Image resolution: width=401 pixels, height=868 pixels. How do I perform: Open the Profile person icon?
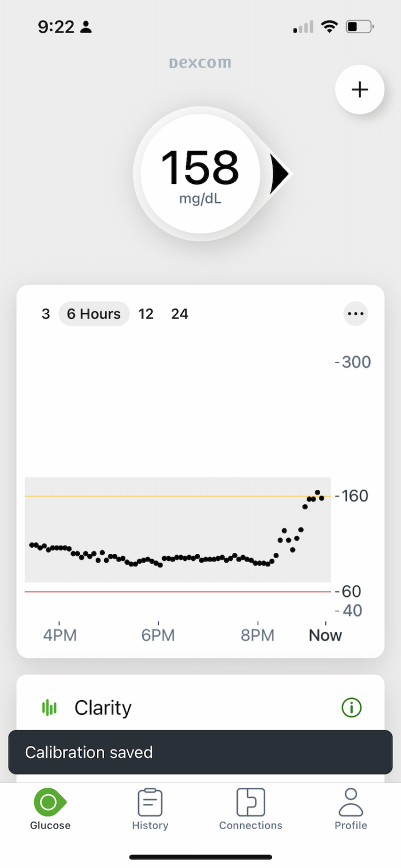pos(351,802)
